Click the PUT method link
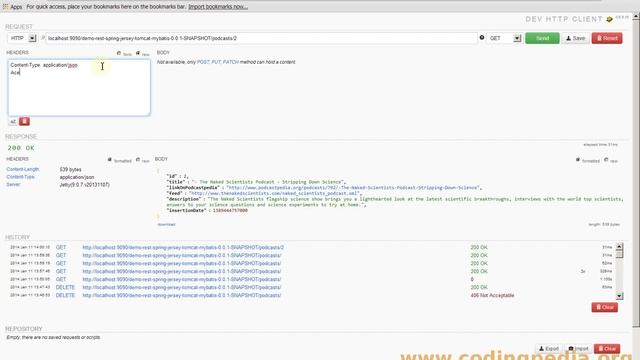Image resolution: width=640 pixels, height=360 pixels. tap(216, 62)
